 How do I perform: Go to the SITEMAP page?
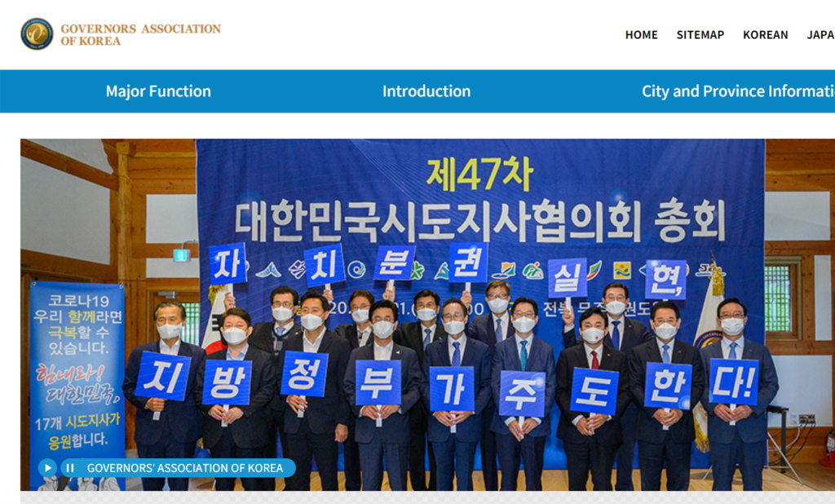[700, 35]
